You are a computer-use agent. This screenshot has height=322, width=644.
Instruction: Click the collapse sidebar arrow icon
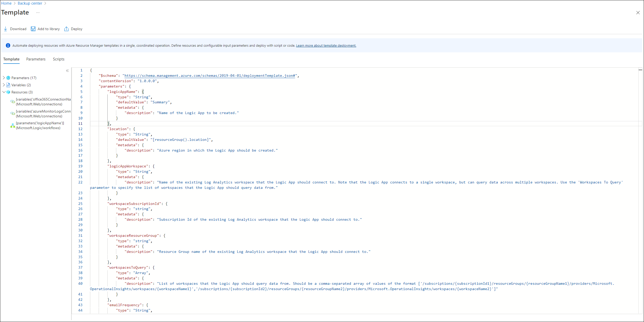[68, 71]
